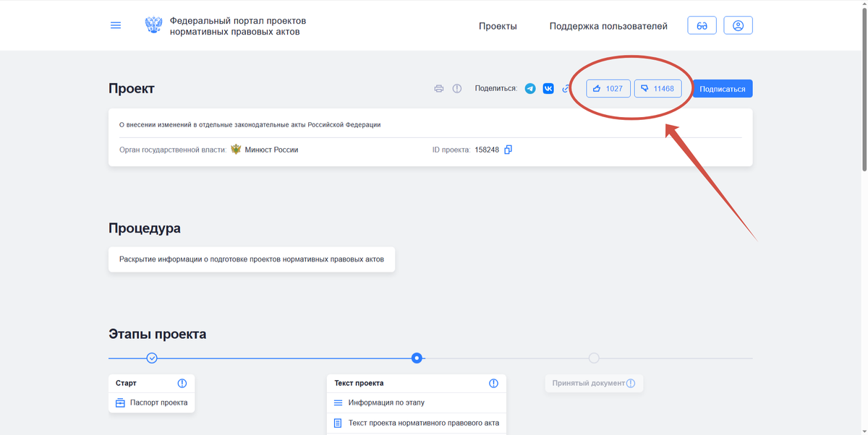This screenshot has width=868, height=435.
Task: Open Текст проекта нормативного правового акта
Action: point(425,423)
